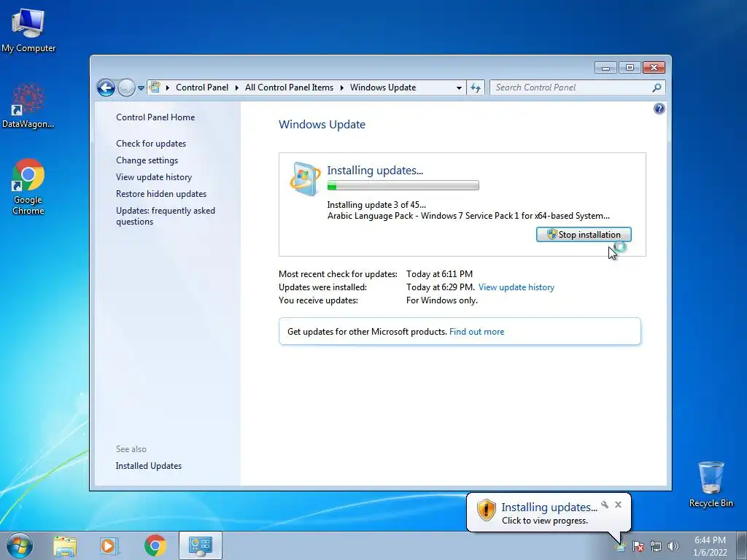The width and height of the screenshot is (747, 560).
Task: Click Control Panel taskbar button
Action: pyautogui.click(x=201, y=545)
